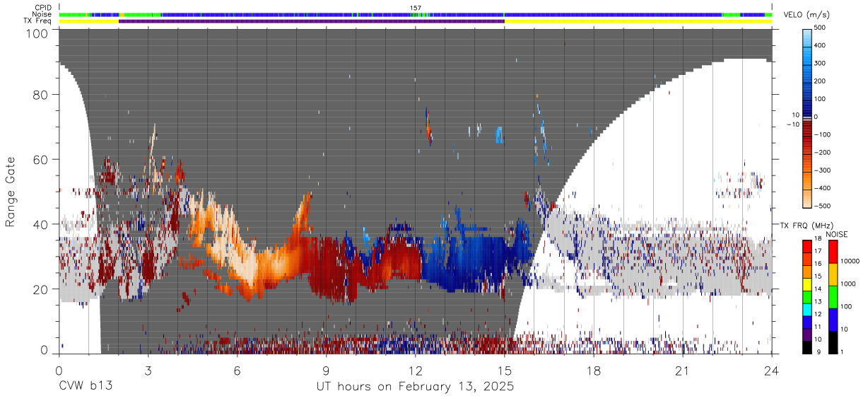Click the '500' label on the velocity scale
Screen dimensions: 868x401
820,28
